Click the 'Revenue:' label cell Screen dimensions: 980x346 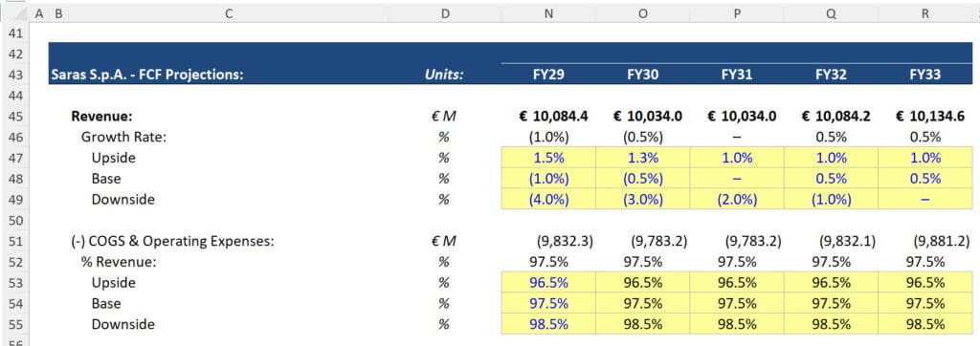tap(101, 117)
